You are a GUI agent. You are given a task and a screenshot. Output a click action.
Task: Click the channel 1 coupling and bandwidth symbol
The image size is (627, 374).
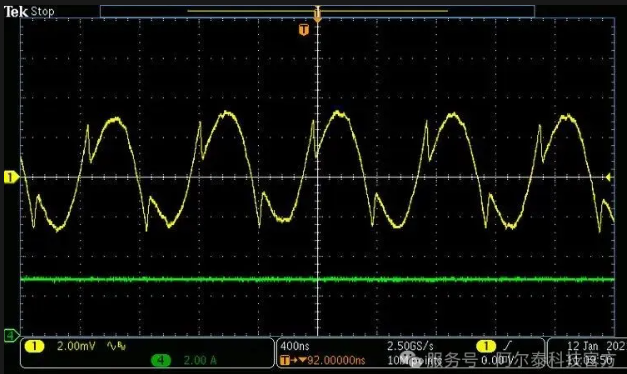point(117,346)
